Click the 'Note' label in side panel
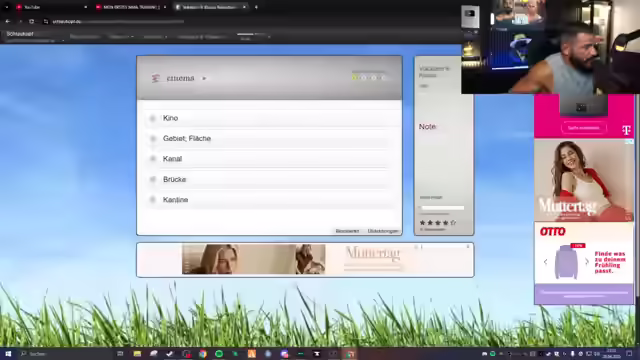 [x=427, y=127]
